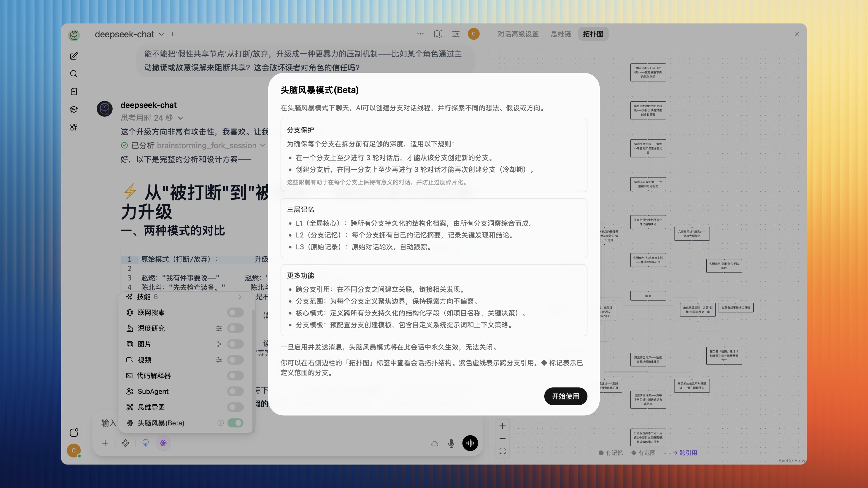Click 跨引用 legend item
868x488 pixels.
pyautogui.click(x=680, y=453)
